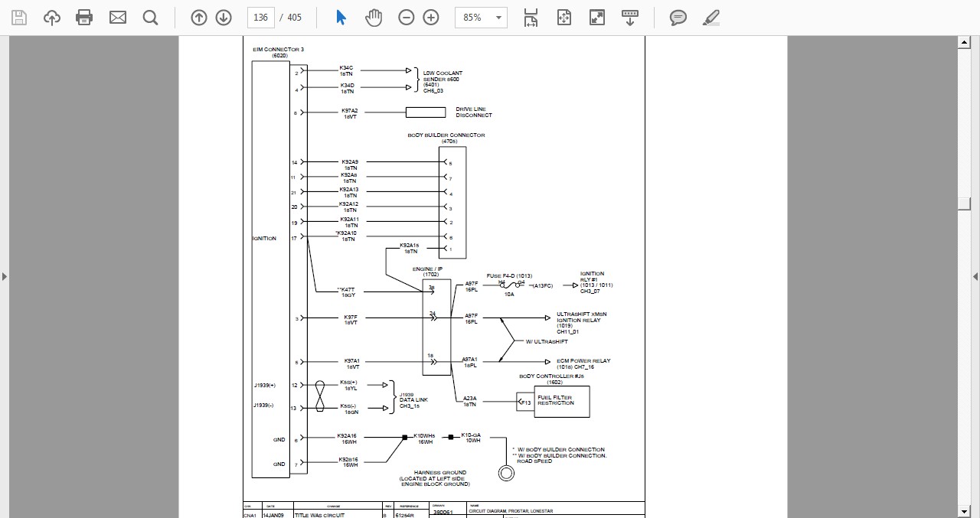
Task: Click the Zoom out minus button
Action: [407, 18]
